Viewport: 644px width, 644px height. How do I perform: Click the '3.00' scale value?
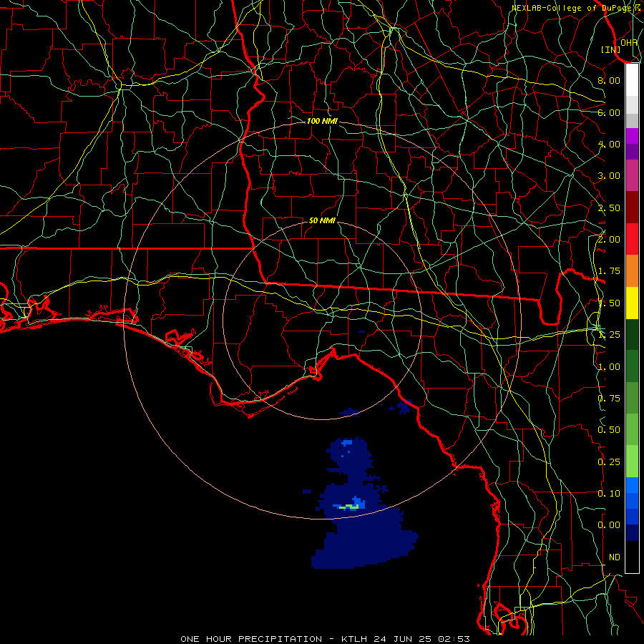(x=609, y=176)
